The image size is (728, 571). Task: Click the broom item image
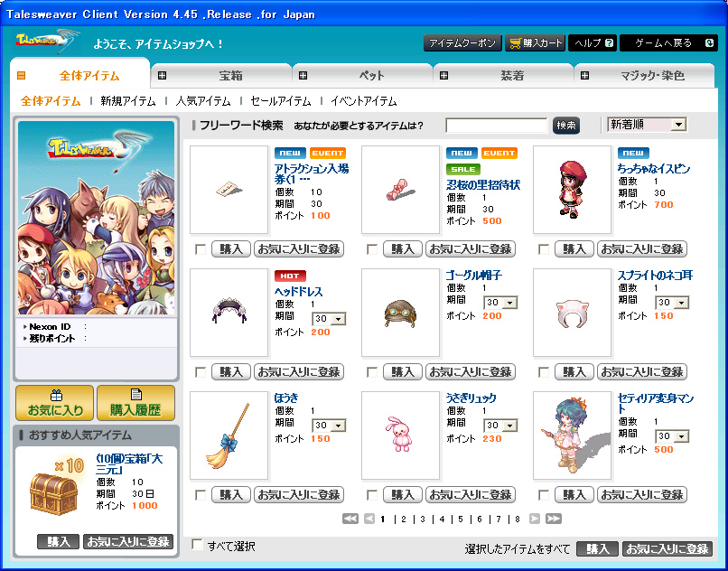(x=229, y=435)
